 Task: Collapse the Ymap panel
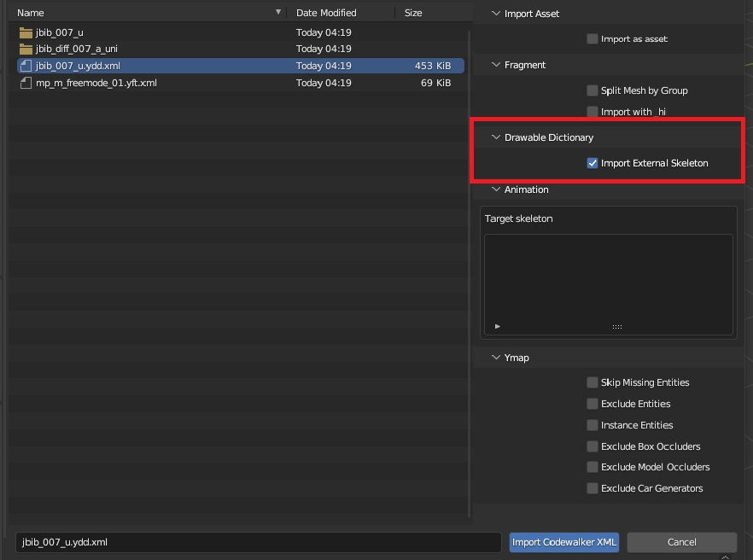[x=496, y=358]
